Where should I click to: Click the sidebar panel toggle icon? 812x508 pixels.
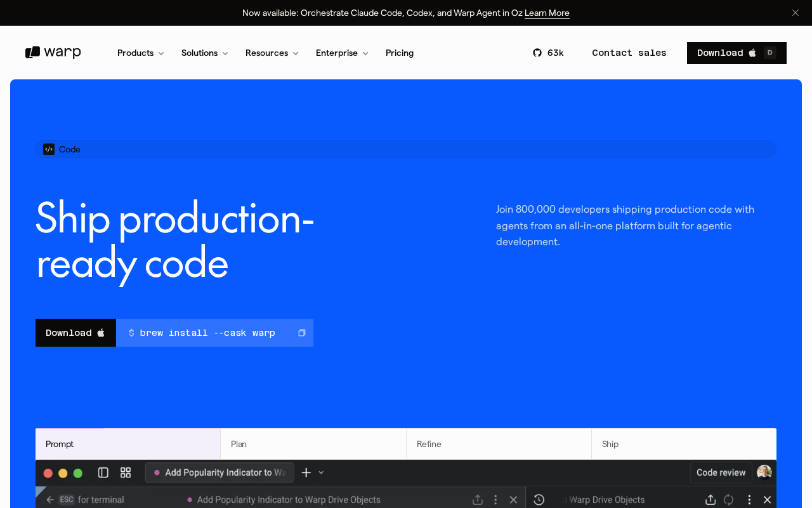[x=103, y=472]
